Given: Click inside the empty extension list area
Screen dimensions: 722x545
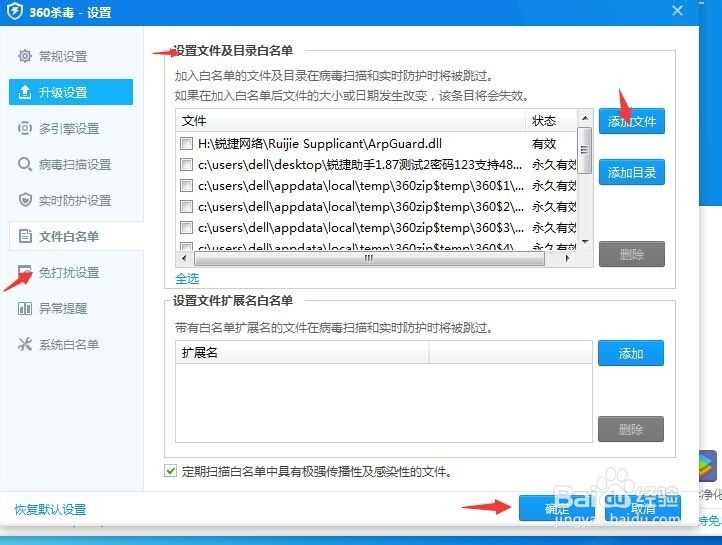Looking at the screenshot, I should pyautogui.click(x=384, y=403).
